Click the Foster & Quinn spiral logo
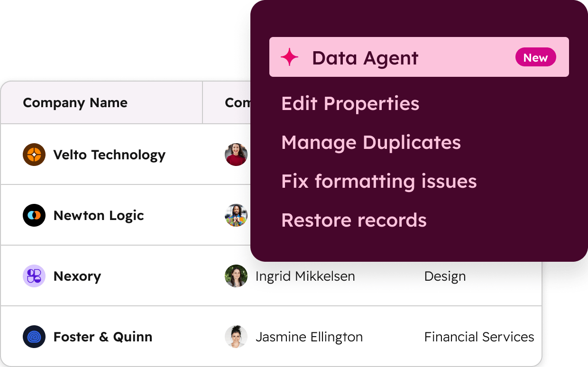Viewport: 588px width, 367px height. [33, 337]
